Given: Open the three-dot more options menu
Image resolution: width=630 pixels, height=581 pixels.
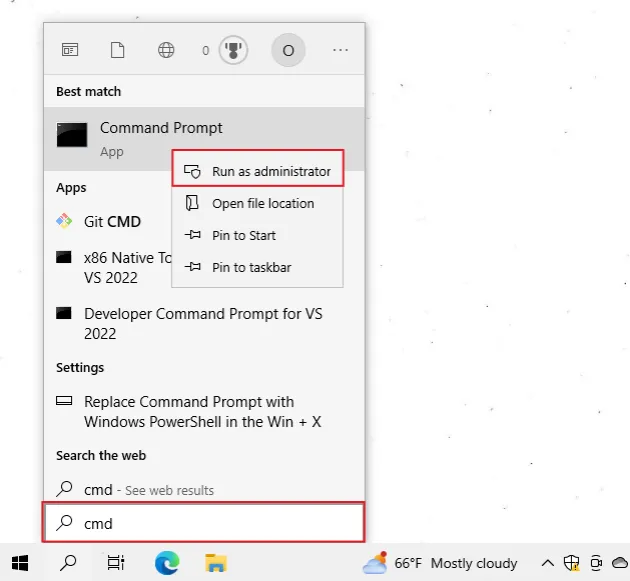Looking at the screenshot, I should click(340, 50).
